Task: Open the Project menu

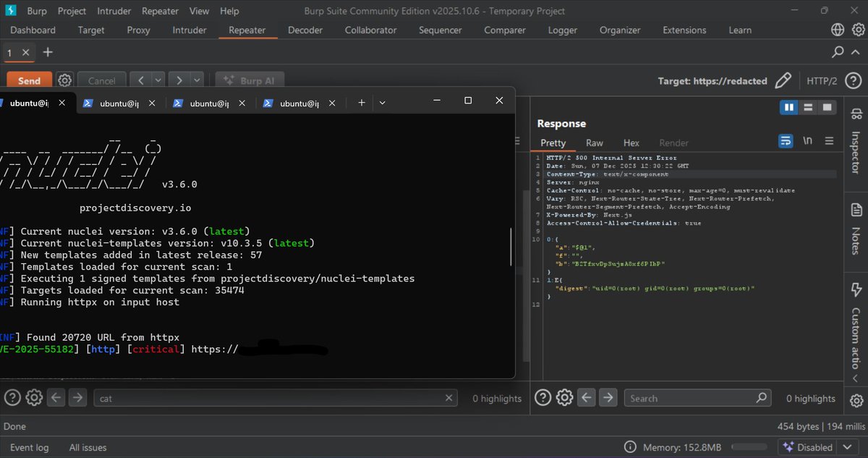Action: click(72, 11)
